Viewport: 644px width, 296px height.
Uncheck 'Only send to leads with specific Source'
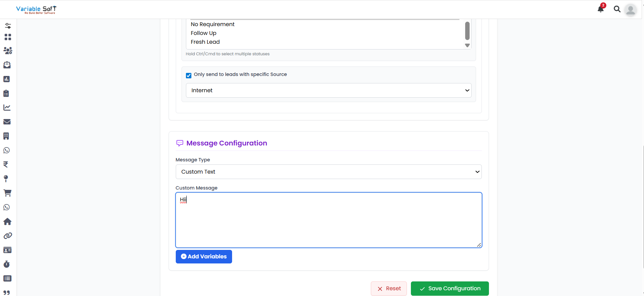click(189, 75)
